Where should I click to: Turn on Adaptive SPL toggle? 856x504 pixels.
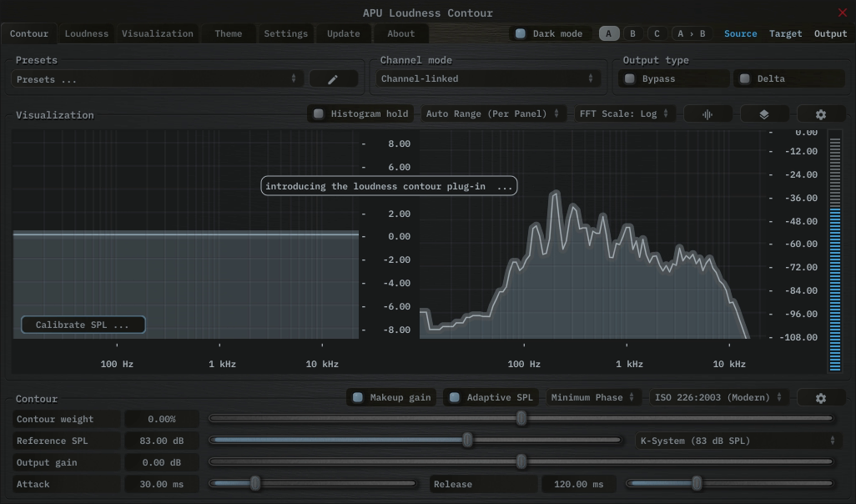pyautogui.click(x=455, y=398)
